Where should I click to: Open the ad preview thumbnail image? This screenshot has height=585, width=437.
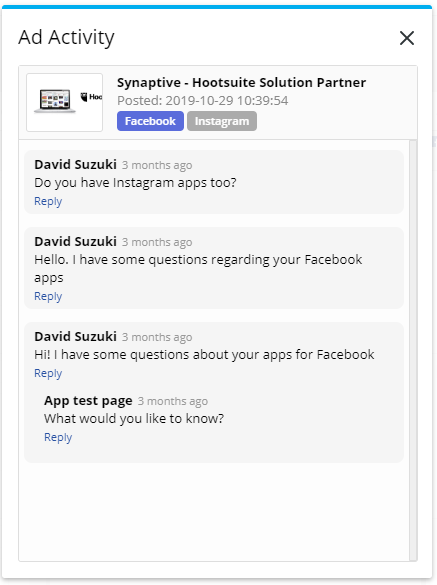[x=65, y=102]
